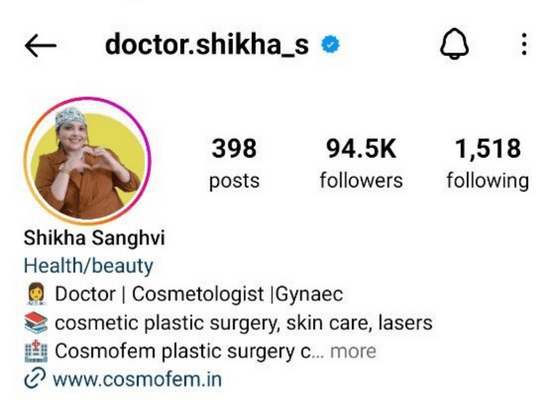Viewport: 560px width, 400px height.
Task: Tap the back arrow icon
Action: click(40, 45)
